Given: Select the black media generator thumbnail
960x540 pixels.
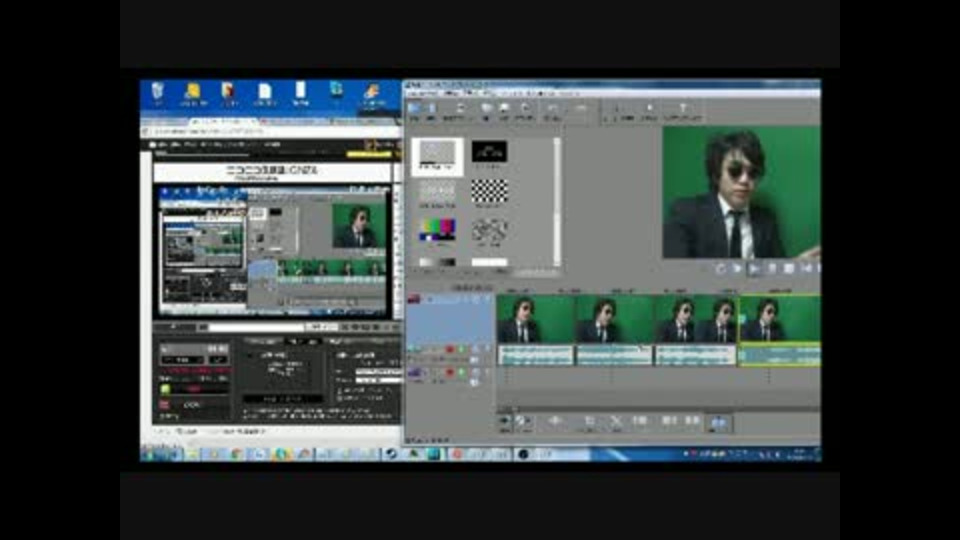Looking at the screenshot, I should (x=489, y=151).
